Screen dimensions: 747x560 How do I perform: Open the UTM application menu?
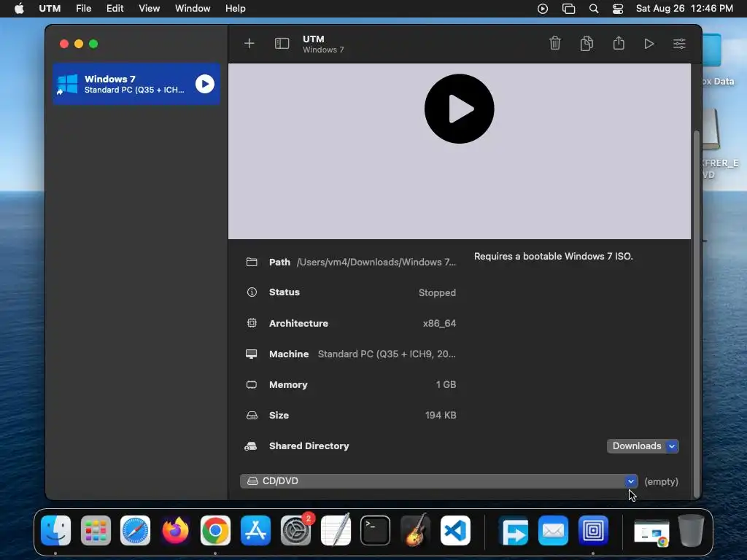(50, 9)
